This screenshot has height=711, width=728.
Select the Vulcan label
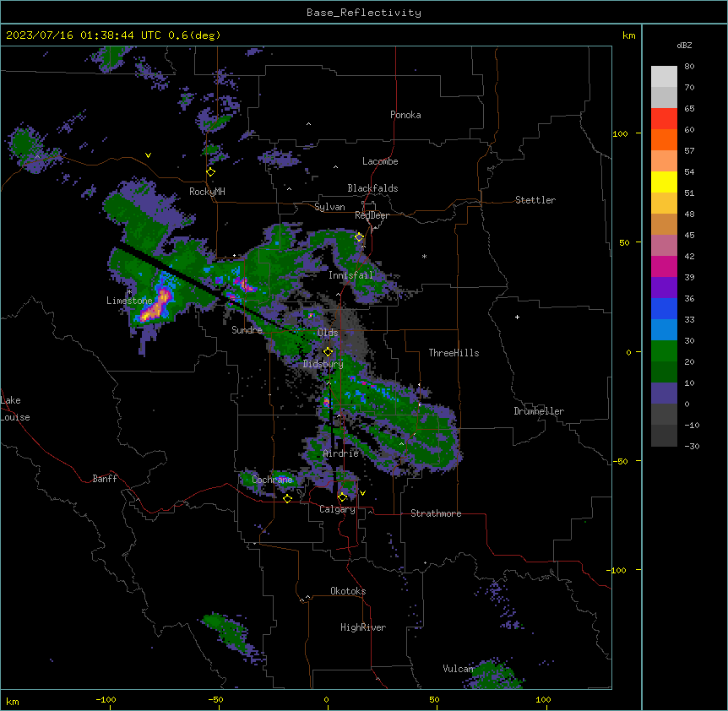tap(458, 669)
